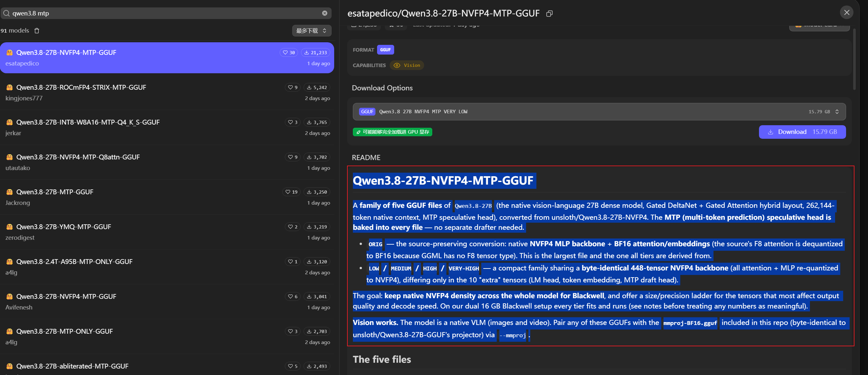Click the magnifier icon in the search field
This screenshot has width=868, height=375.
(6, 13)
